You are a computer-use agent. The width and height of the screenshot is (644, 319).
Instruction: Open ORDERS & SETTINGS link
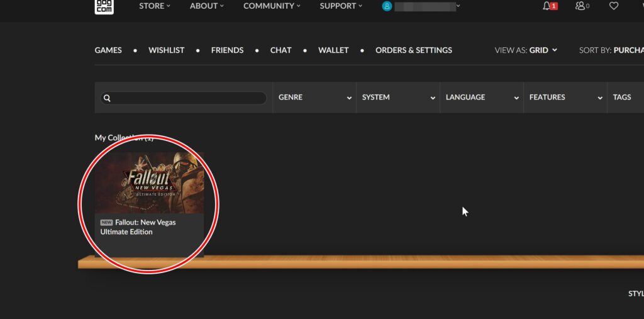tap(413, 50)
